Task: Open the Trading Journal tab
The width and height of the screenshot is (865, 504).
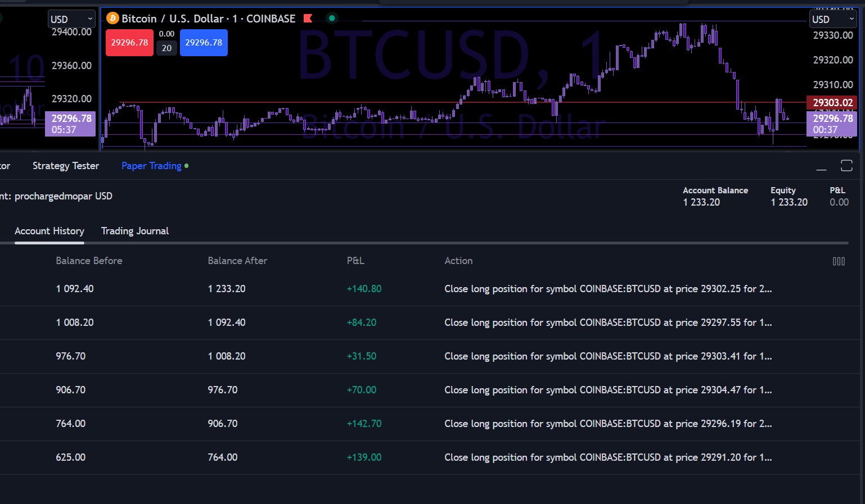Action: point(135,231)
